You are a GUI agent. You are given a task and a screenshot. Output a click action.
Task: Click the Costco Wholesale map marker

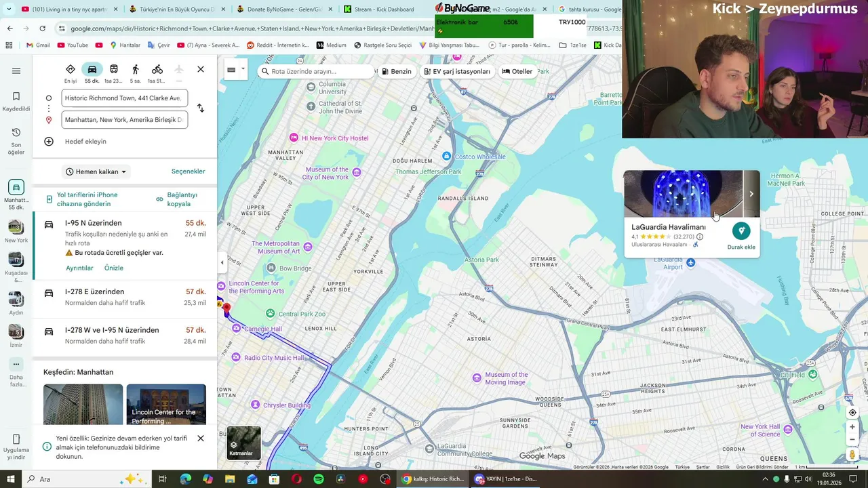click(446, 157)
